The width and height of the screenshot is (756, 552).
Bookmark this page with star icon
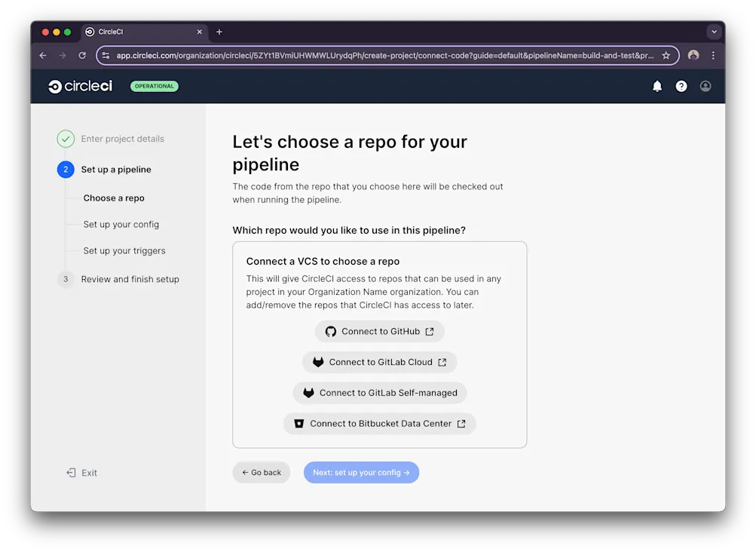(x=666, y=56)
